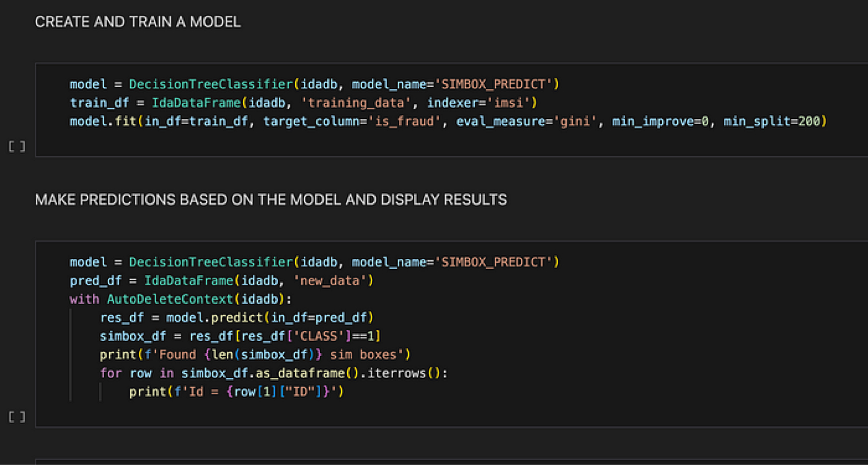Click the 'gini' eval_measure value
This screenshot has width=868, height=465.
tap(574, 121)
